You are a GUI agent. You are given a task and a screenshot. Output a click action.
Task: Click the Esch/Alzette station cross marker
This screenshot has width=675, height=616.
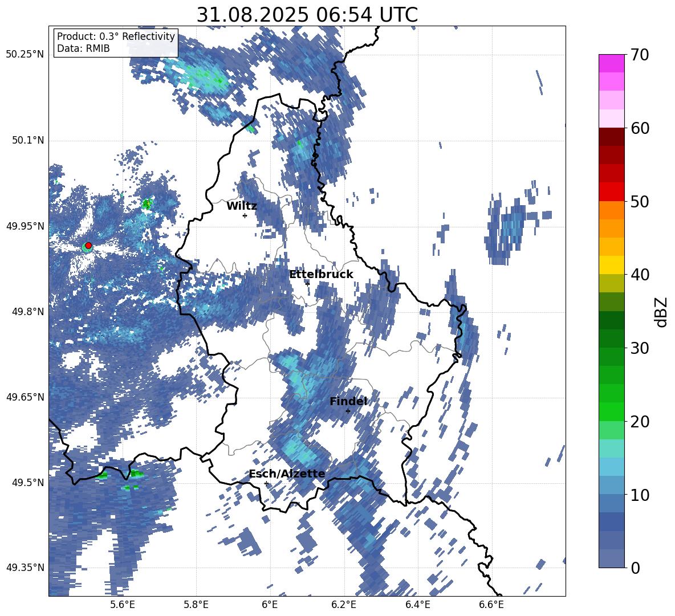coord(266,483)
